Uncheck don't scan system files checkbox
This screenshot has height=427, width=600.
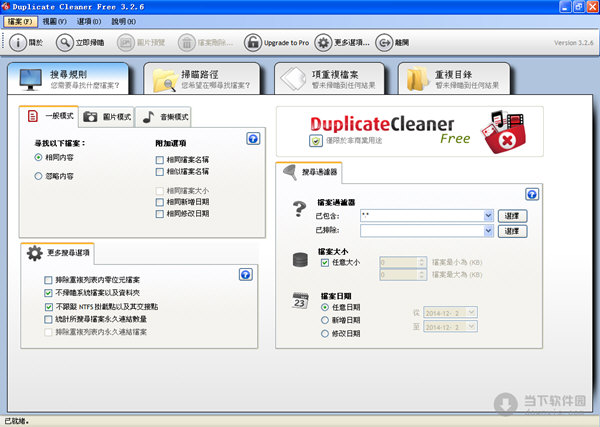click(48, 293)
